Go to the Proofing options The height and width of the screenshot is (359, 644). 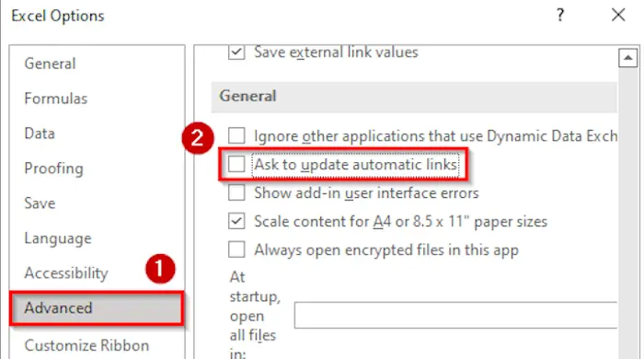[x=53, y=168]
